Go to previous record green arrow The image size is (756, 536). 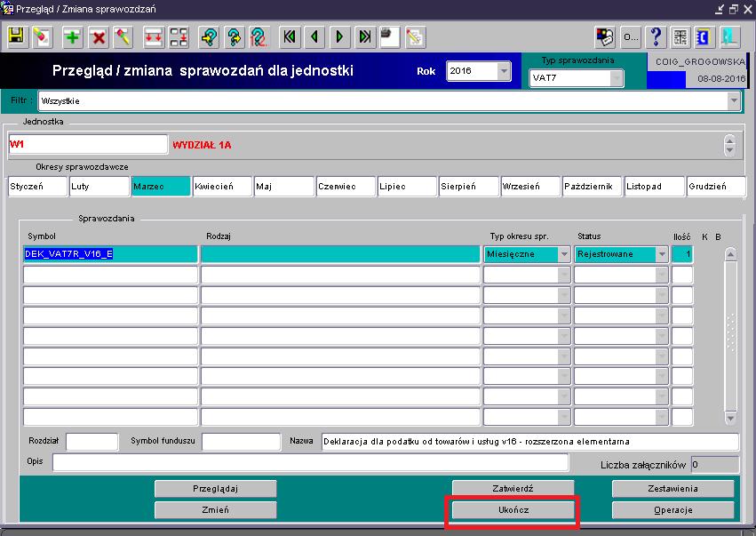tap(314, 36)
